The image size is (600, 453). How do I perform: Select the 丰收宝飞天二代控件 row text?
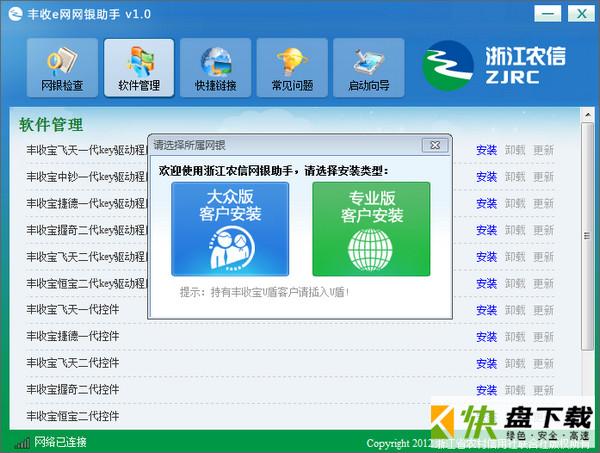click(73, 363)
